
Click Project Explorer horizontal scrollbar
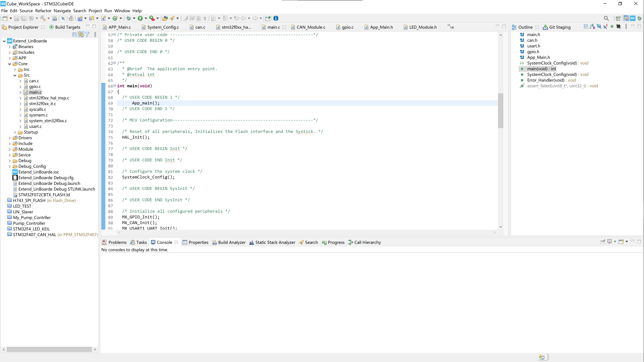[x=49, y=349]
